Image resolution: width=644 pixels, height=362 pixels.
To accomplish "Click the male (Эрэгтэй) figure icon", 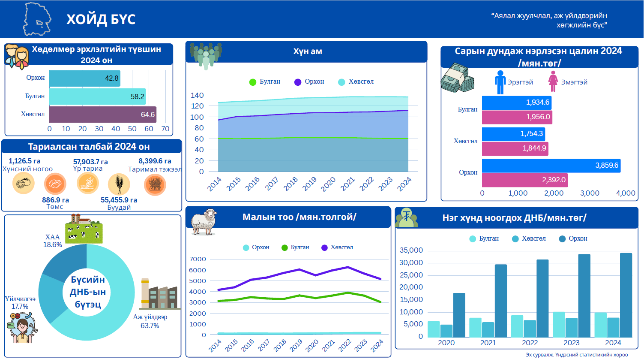I will coord(500,82).
